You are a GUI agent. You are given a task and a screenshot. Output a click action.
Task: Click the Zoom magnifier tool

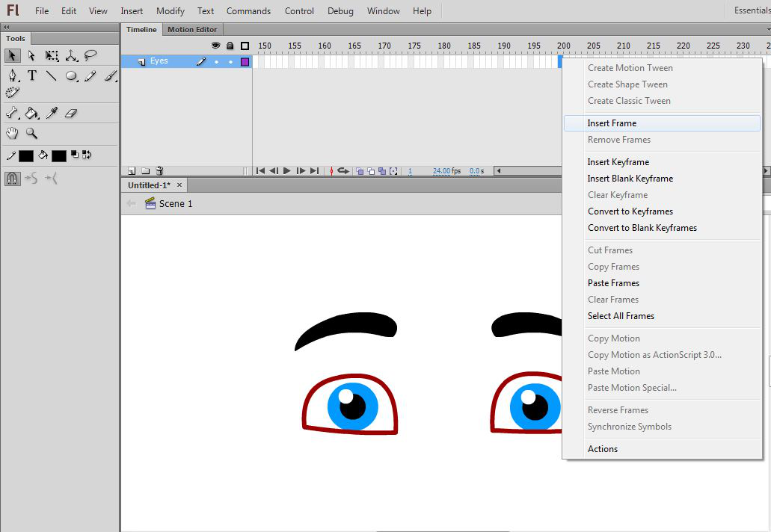coord(32,133)
